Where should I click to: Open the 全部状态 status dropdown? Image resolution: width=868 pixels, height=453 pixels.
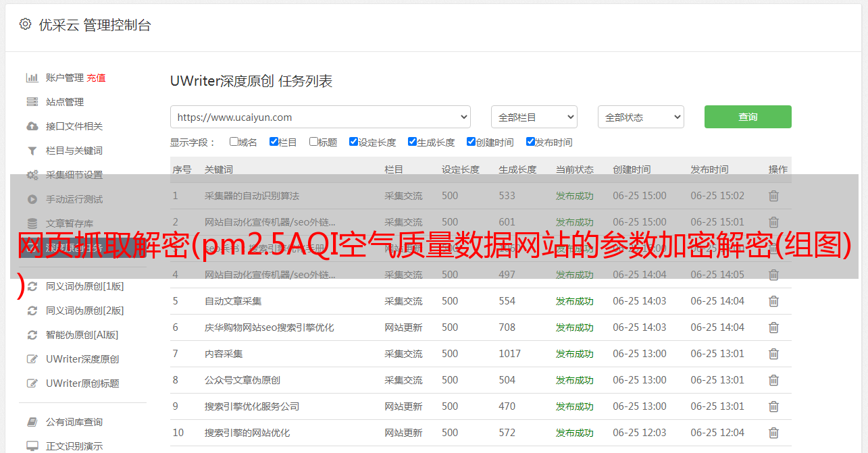(x=640, y=117)
